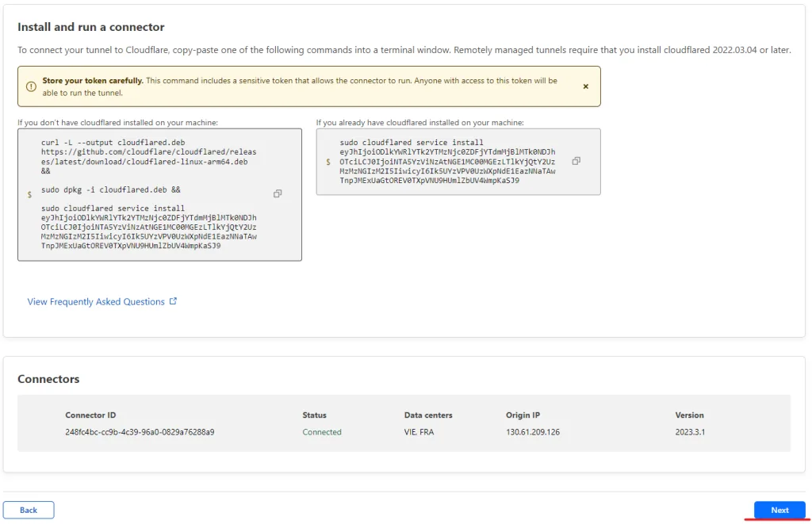This screenshot has height=524, width=812.
Task: Click Connector ID 248fc4bc-cc9b-4c39-96a0-0829a76288a9
Action: tap(140, 432)
